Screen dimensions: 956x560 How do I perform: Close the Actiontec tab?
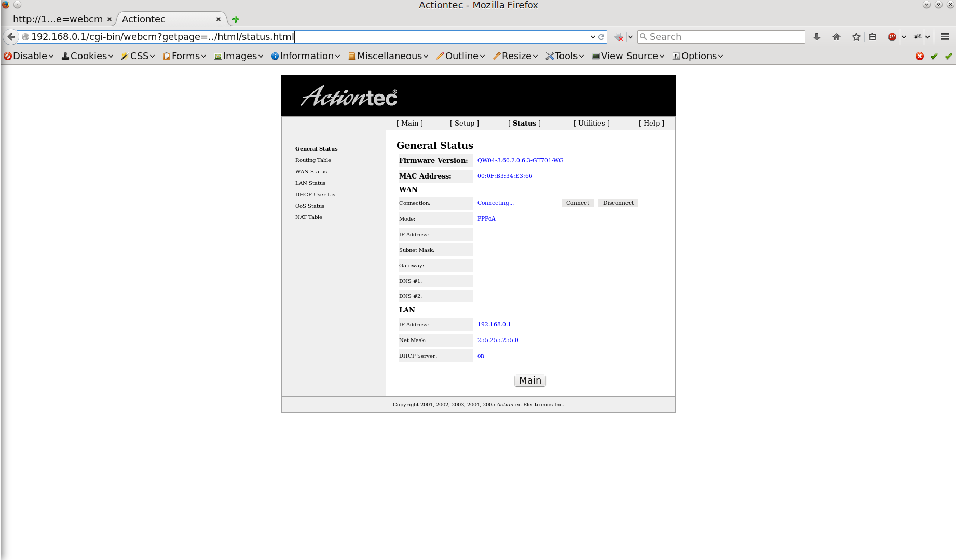click(218, 19)
